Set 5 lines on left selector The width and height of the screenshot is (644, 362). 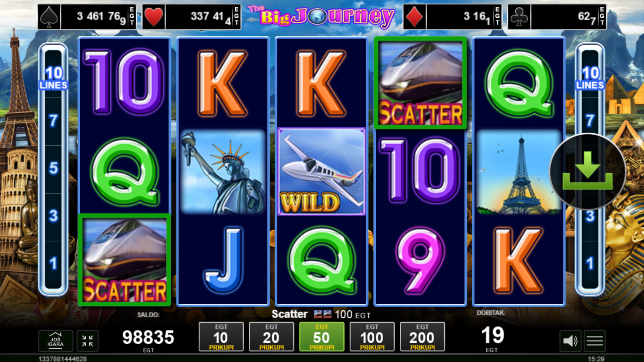(53, 168)
